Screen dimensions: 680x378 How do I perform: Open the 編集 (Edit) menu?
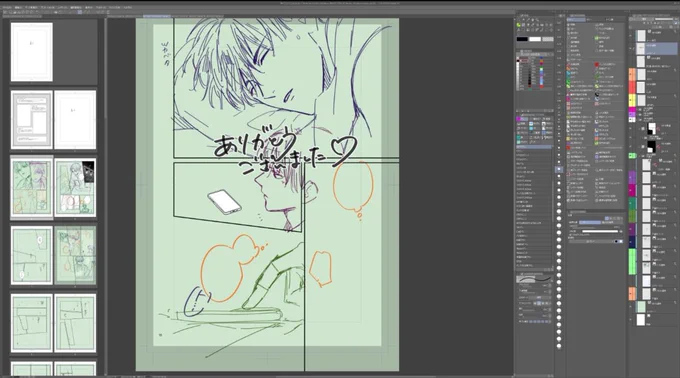(19, 7)
